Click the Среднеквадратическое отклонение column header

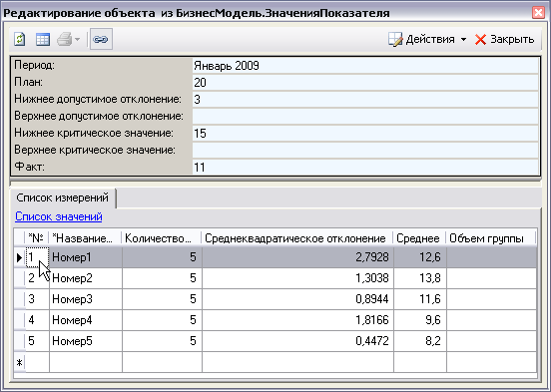297,238
